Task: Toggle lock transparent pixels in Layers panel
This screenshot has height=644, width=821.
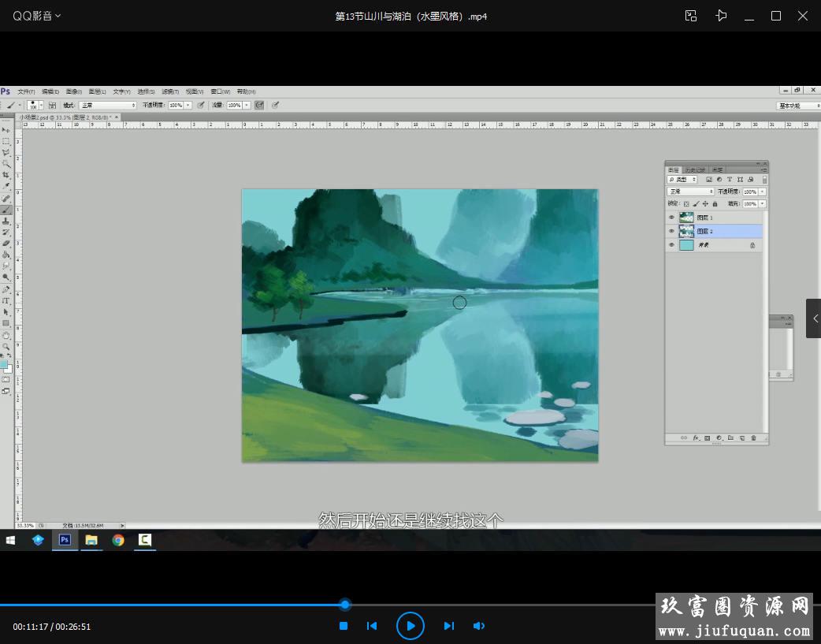Action: coord(686,204)
